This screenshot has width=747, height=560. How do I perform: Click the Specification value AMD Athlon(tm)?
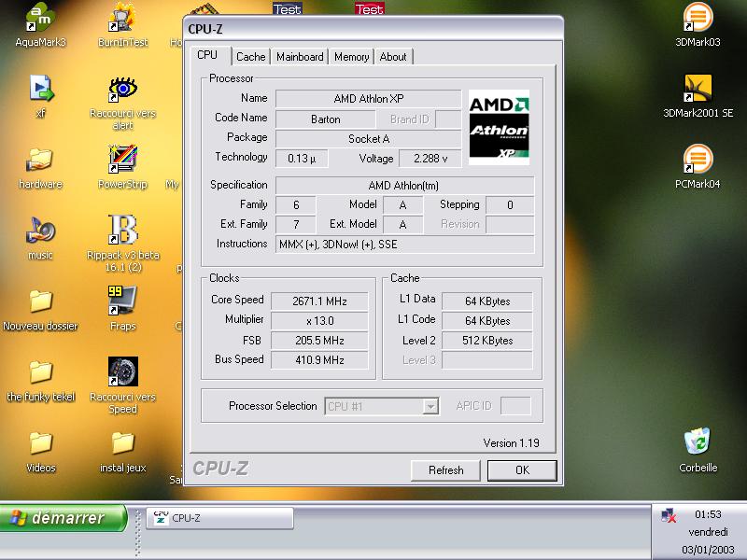pyautogui.click(x=404, y=185)
